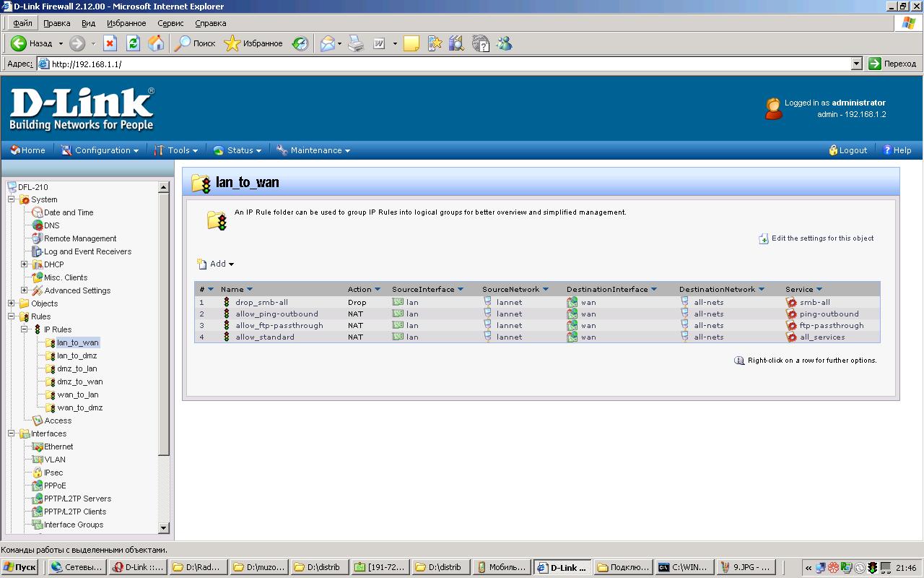924x578 pixels.
Task: Go to the Home link
Action: click(x=27, y=150)
